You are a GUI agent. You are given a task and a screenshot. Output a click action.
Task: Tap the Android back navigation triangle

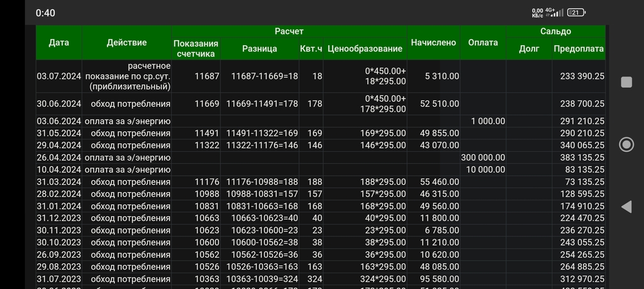tap(626, 207)
